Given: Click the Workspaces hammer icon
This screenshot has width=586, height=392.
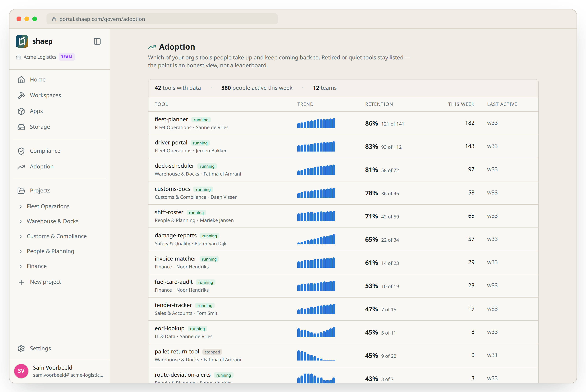Looking at the screenshot, I should coord(21,95).
